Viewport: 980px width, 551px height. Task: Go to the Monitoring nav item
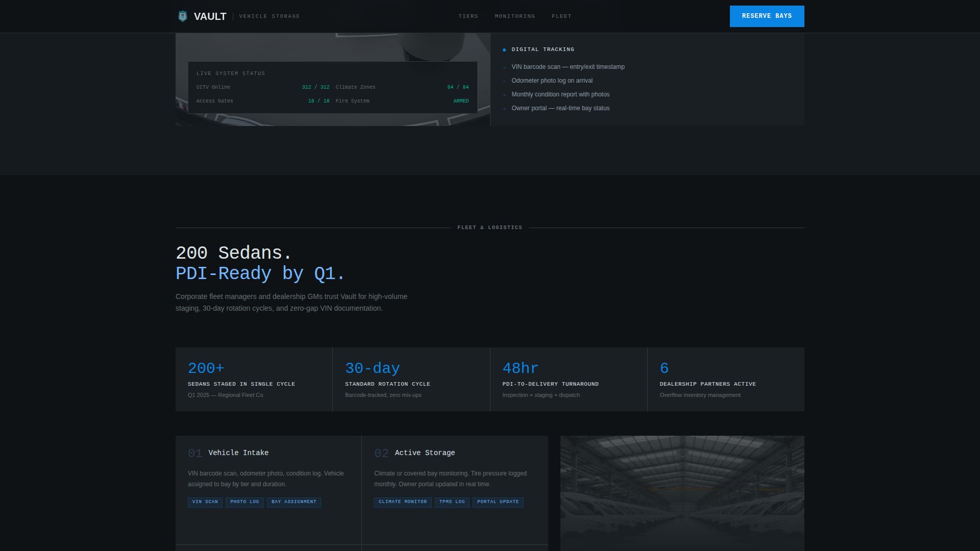point(514,16)
